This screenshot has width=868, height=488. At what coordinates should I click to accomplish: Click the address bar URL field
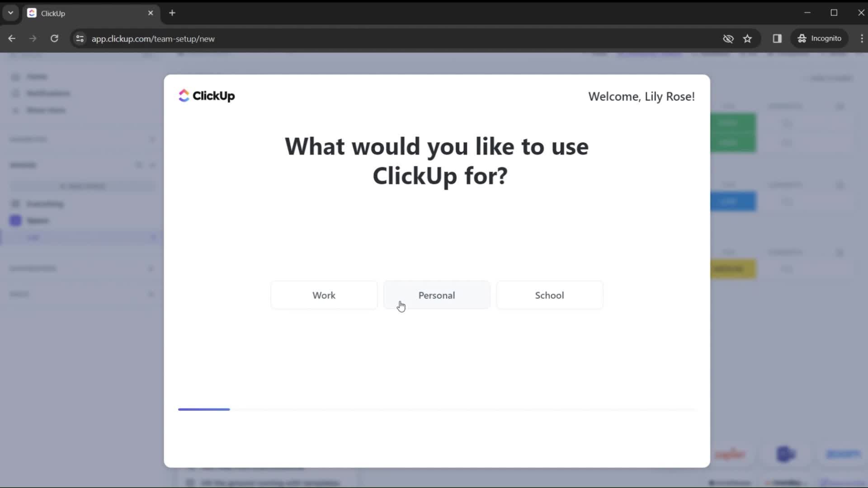coord(153,39)
